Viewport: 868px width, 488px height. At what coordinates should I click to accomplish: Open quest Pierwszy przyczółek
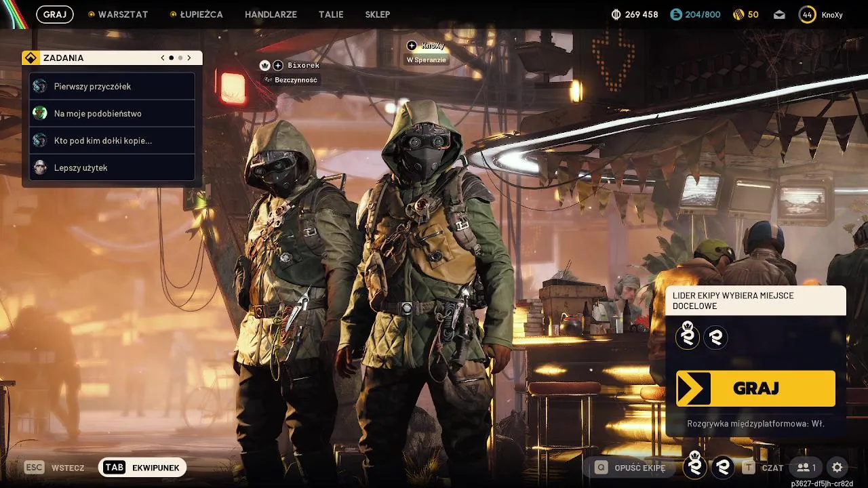(x=113, y=86)
